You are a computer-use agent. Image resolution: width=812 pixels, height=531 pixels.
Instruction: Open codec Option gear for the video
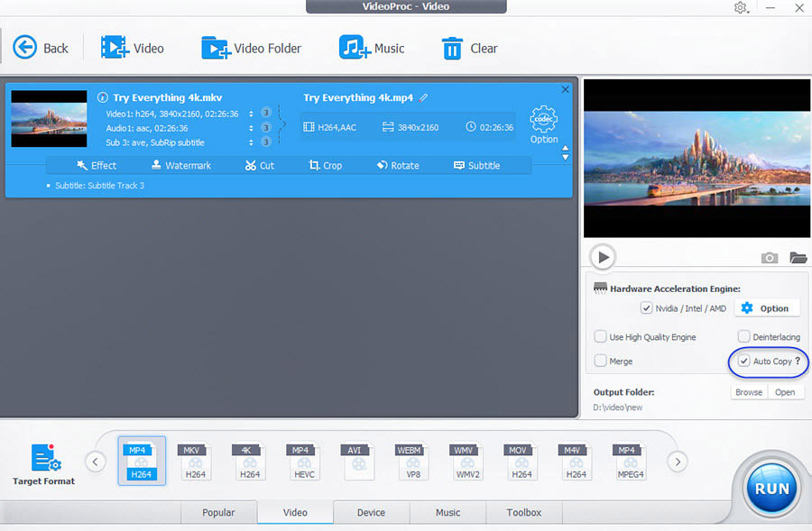click(544, 124)
